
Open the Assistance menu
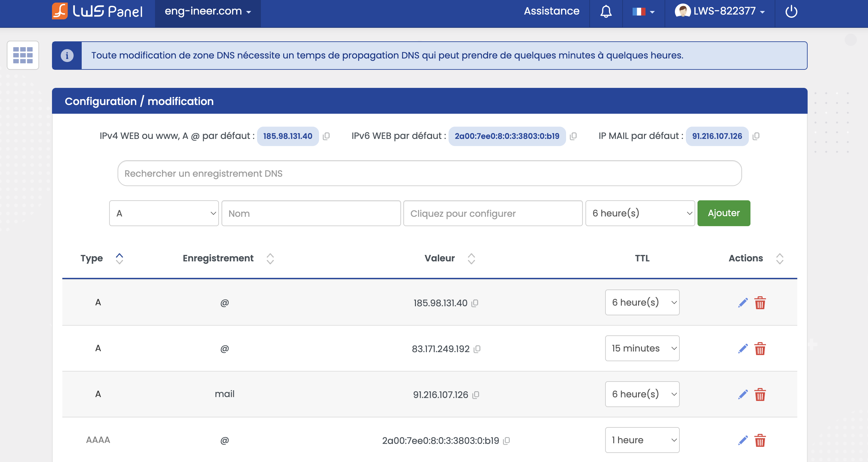(551, 11)
